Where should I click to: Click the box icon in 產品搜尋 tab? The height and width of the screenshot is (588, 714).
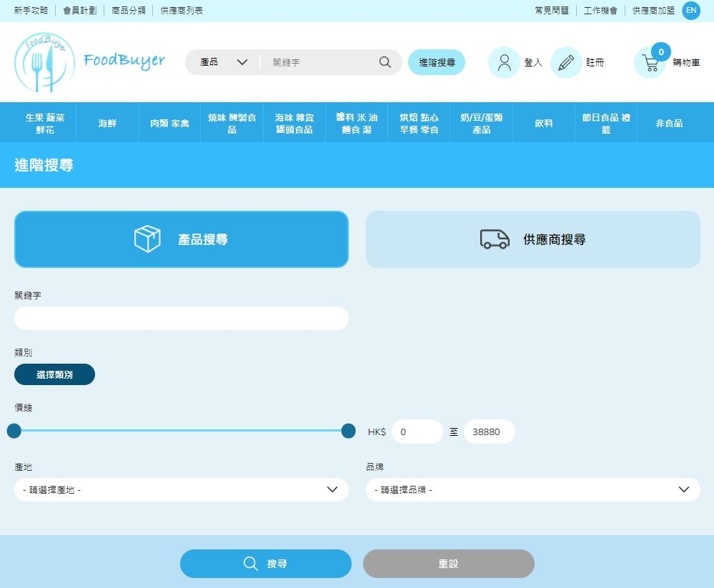tap(147, 239)
